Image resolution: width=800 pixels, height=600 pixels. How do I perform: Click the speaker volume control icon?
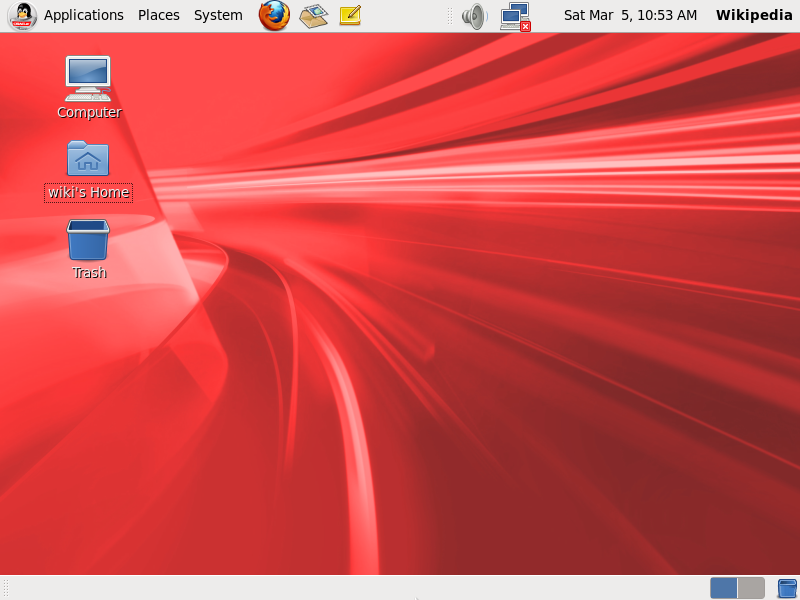pyautogui.click(x=474, y=16)
